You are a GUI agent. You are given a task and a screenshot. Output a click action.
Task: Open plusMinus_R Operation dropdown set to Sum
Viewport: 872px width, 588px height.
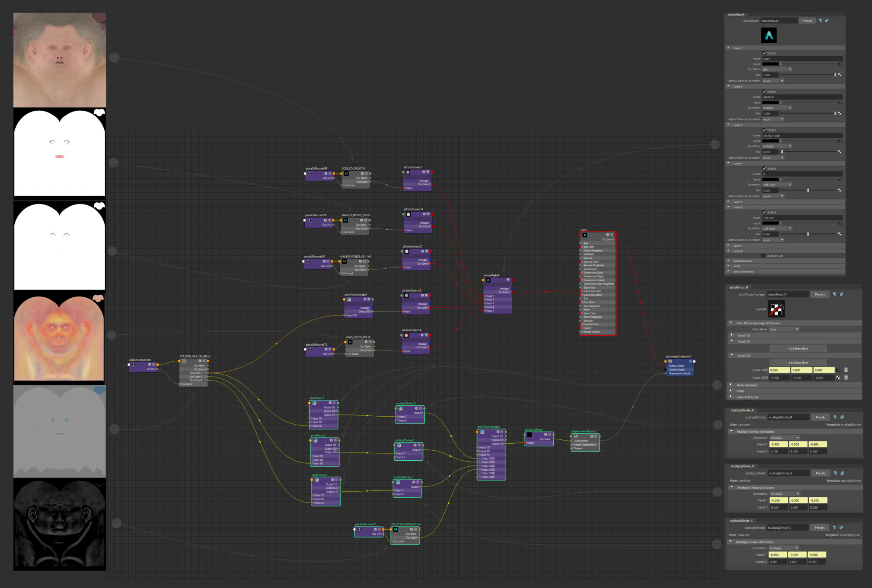pos(784,329)
